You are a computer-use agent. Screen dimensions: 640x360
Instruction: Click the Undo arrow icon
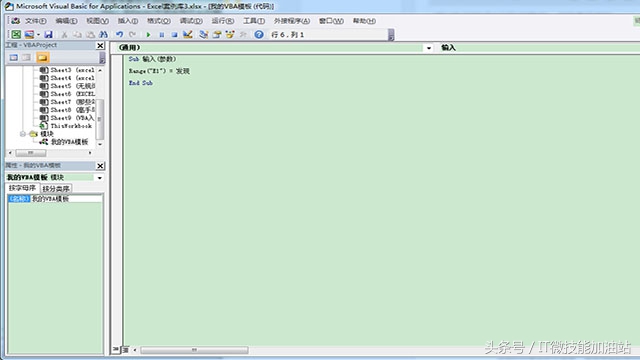pos(119,35)
